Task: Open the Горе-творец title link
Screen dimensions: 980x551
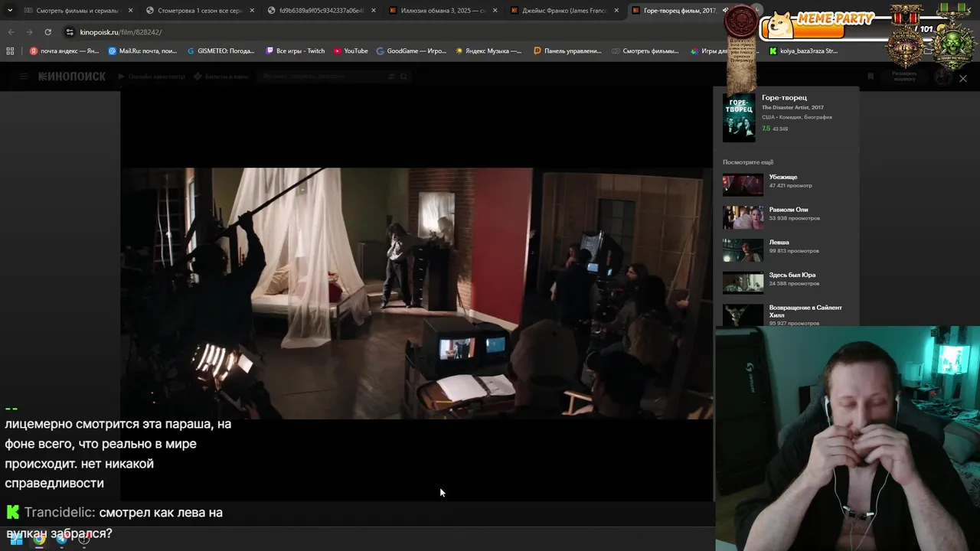Action: tap(784, 98)
